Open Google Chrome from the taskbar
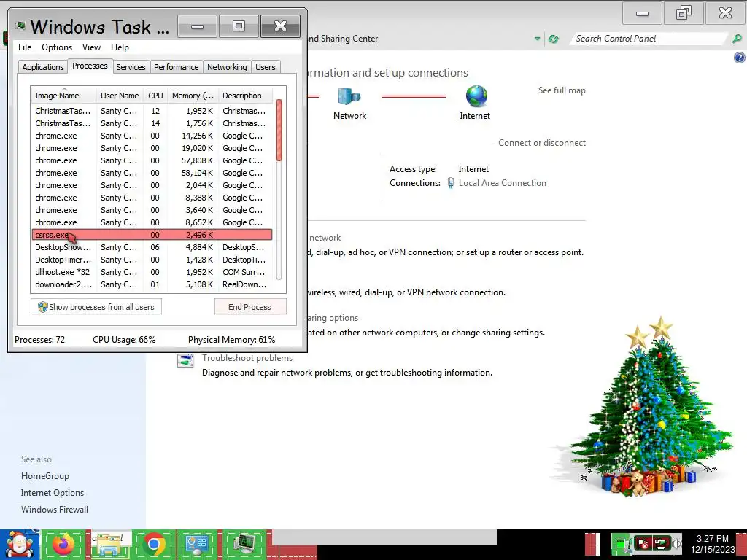The image size is (747, 560). pyautogui.click(x=153, y=544)
